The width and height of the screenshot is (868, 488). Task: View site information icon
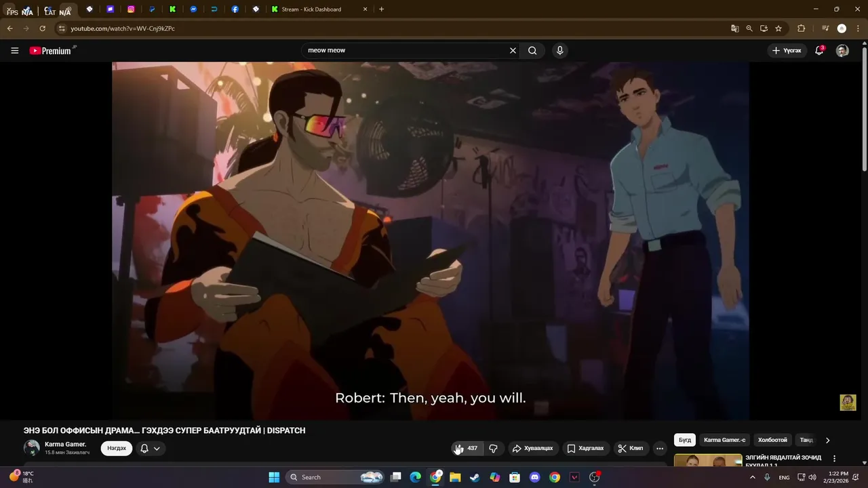[62, 28]
